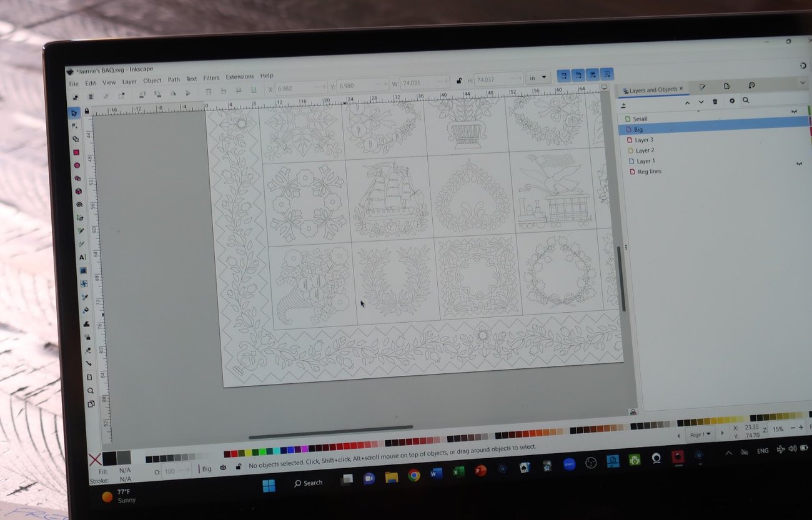The width and height of the screenshot is (812, 520).
Task: Open layers panel settings gear
Action: (731, 101)
